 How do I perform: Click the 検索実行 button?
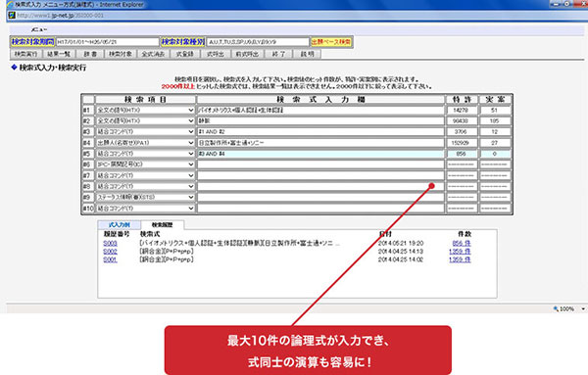tap(25, 54)
